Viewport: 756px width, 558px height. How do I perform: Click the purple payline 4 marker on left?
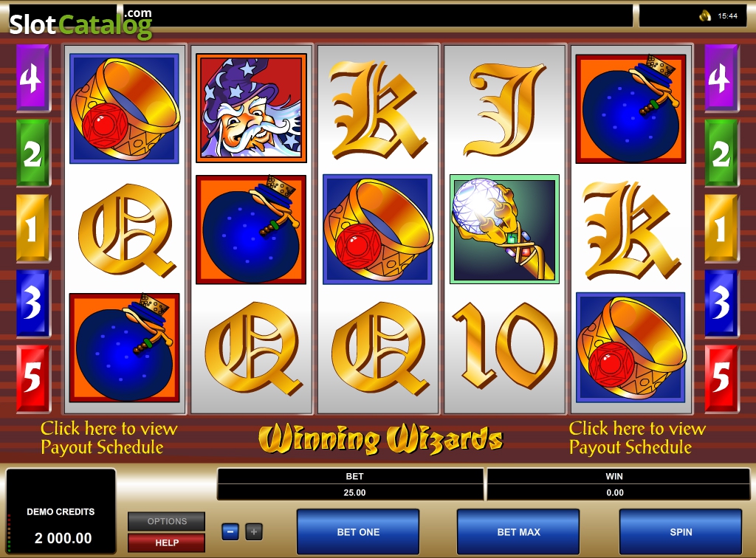(33, 77)
